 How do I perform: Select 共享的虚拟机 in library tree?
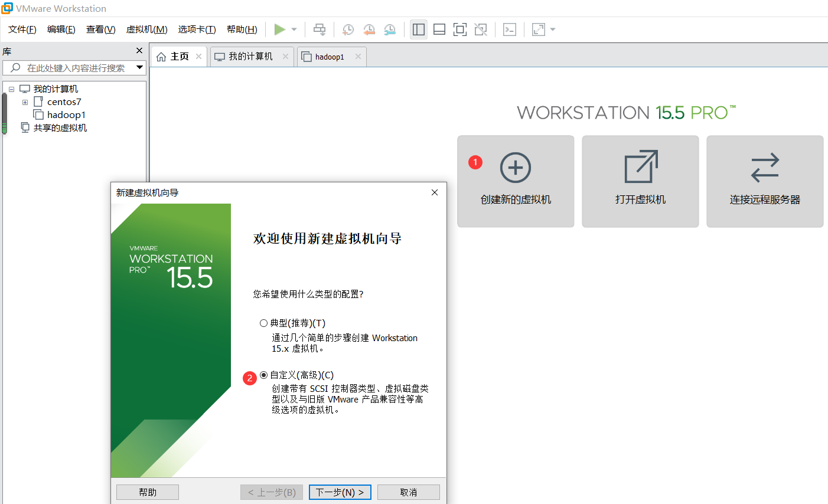60,128
